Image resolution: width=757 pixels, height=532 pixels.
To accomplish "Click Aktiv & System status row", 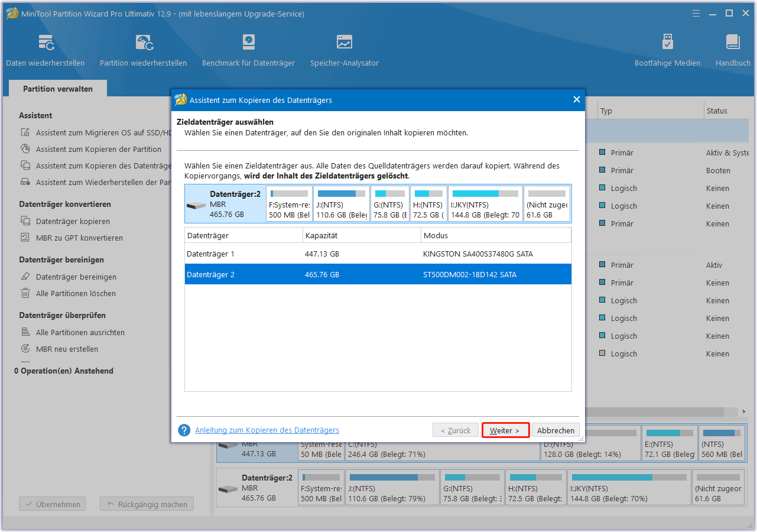I will coord(727,153).
